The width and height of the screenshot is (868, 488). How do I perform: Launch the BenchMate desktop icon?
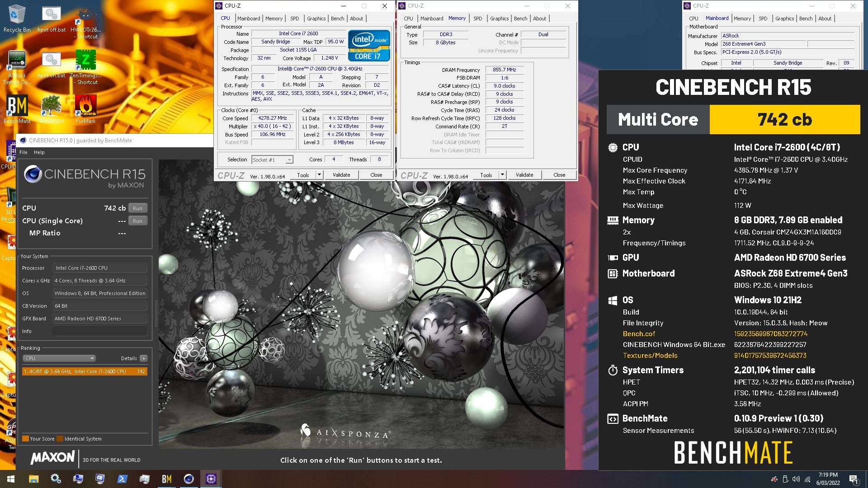click(x=17, y=109)
